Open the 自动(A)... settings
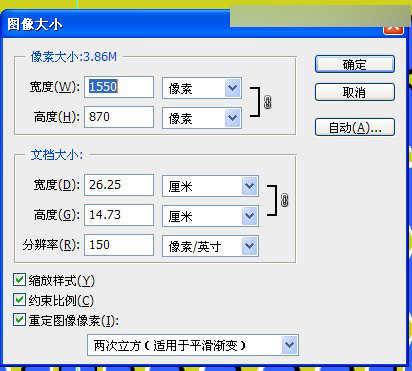This screenshot has height=371, width=412. pos(355,127)
